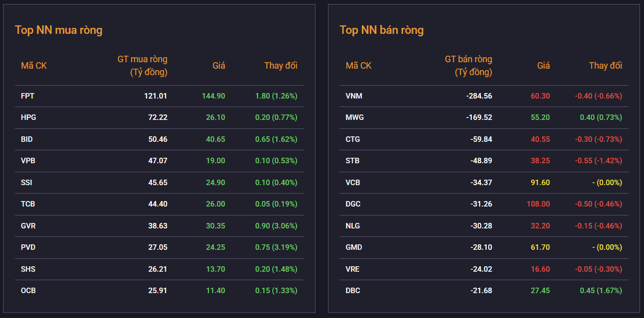This screenshot has width=644, height=318.
Task: Open the HPG stock ticker
Action: click(29, 117)
